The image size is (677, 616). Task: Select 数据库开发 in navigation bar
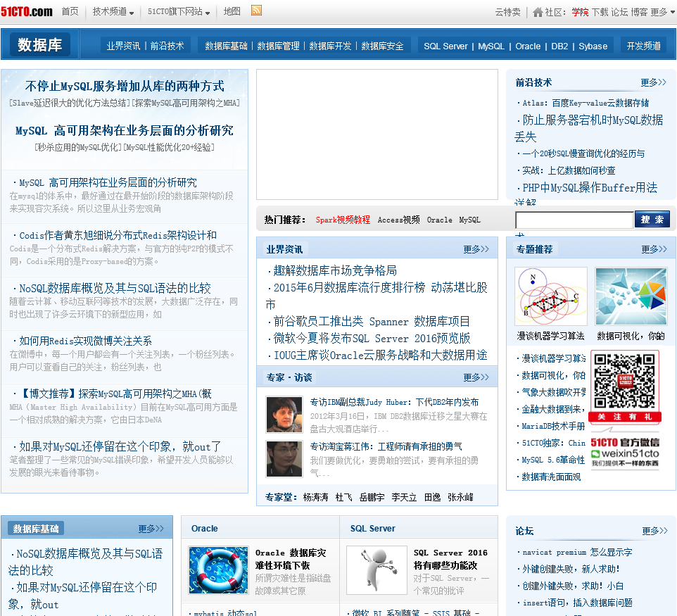330,46
